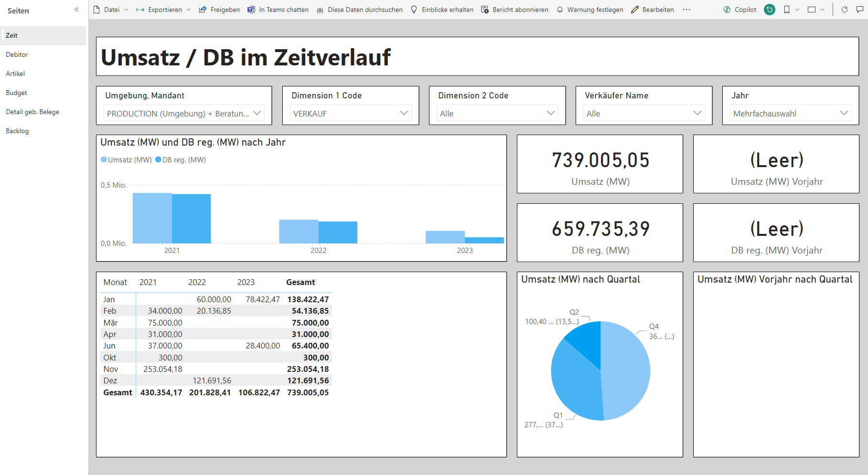Click the Bearbeiten button
868x475 pixels.
click(653, 10)
